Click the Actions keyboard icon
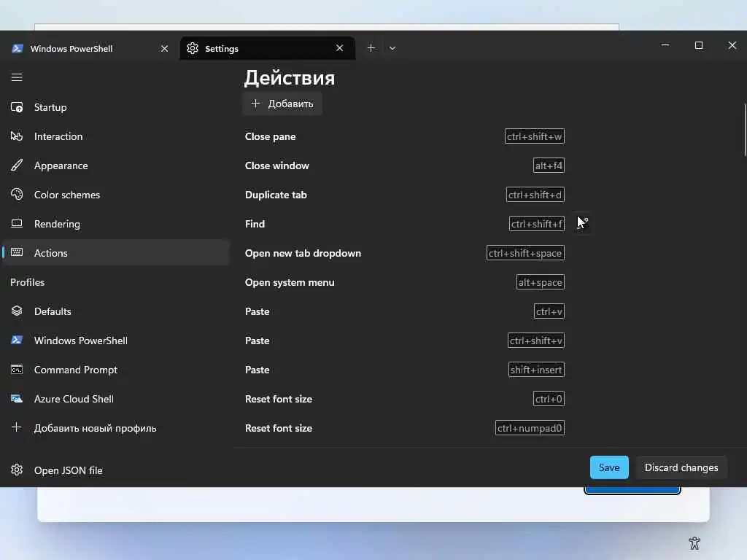 tap(17, 252)
